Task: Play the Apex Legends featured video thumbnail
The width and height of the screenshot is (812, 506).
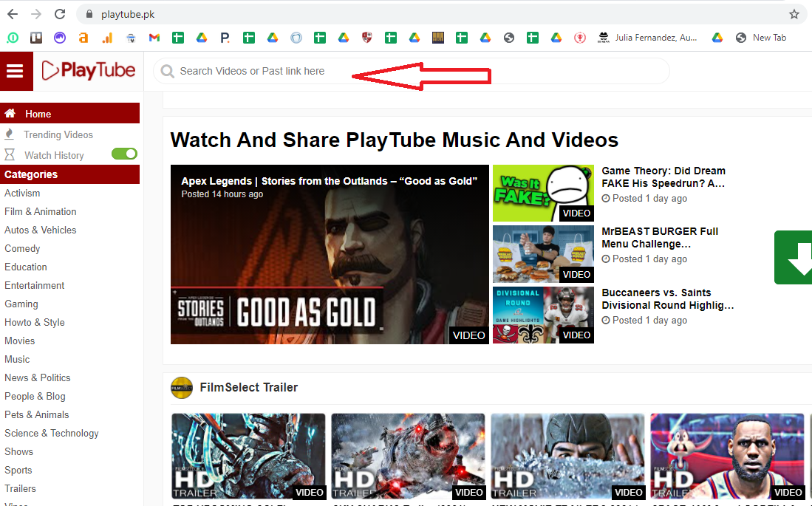Action: [x=330, y=255]
